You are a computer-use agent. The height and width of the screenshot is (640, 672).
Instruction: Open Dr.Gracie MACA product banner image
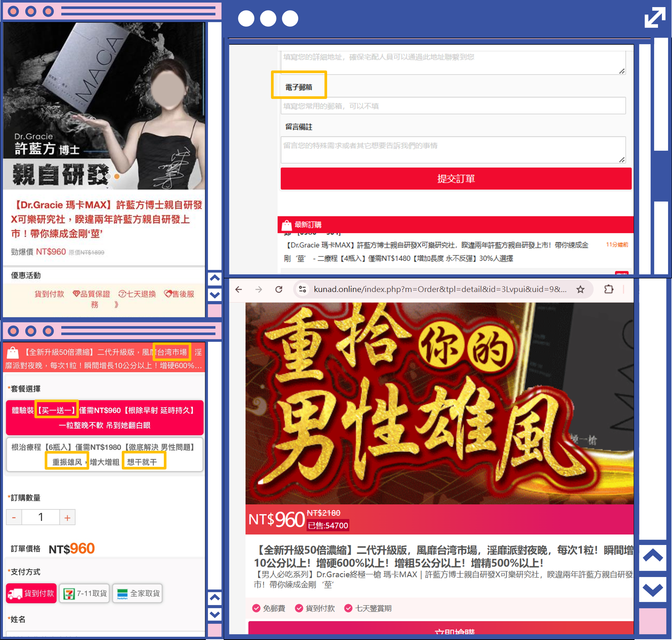[x=104, y=106]
